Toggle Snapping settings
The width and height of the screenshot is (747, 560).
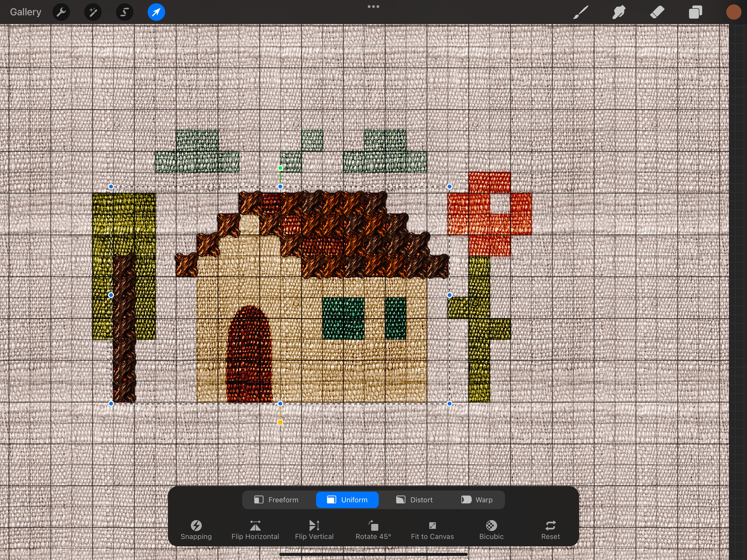pos(196,530)
